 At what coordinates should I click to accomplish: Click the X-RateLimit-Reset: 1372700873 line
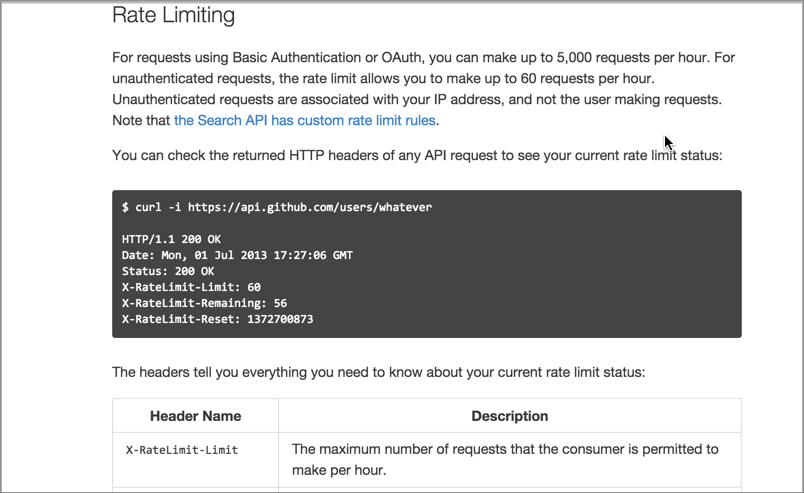217,319
